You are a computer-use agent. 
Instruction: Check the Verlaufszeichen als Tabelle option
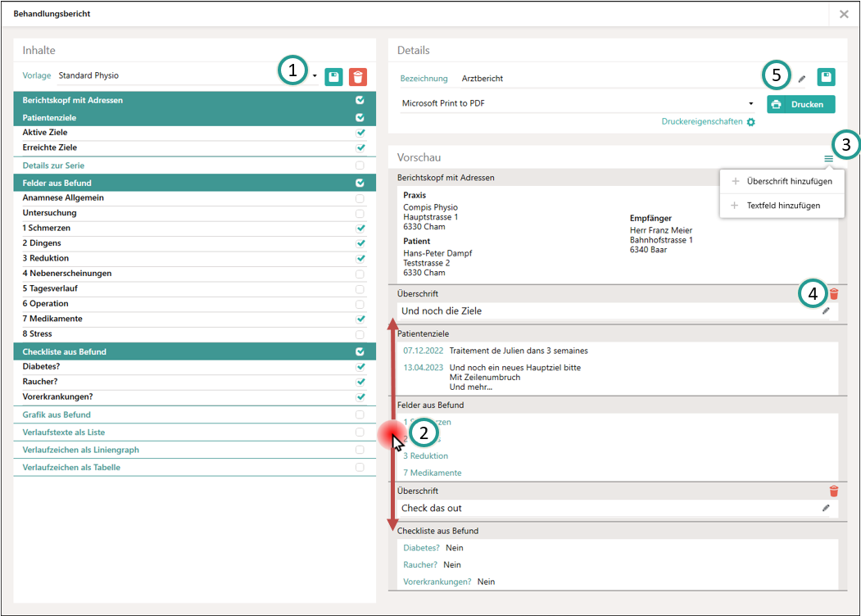coord(360,468)
